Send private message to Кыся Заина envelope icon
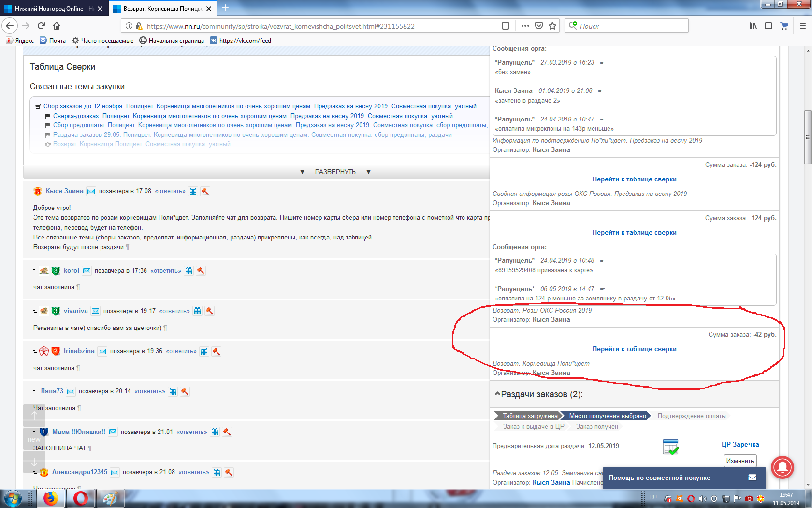This screenshot has width=812, height=508. point(91,191)
